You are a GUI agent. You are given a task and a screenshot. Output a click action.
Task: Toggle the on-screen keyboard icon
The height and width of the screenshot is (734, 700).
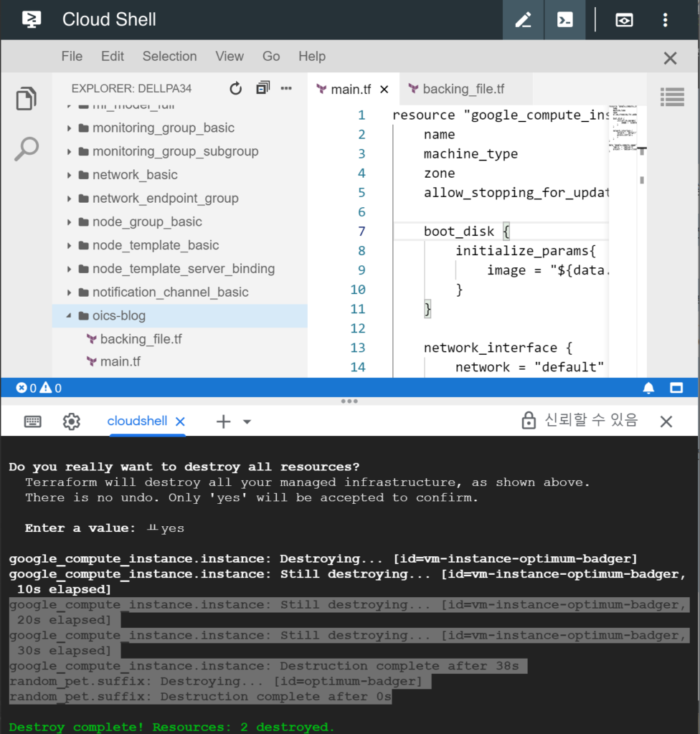(32, 421)
